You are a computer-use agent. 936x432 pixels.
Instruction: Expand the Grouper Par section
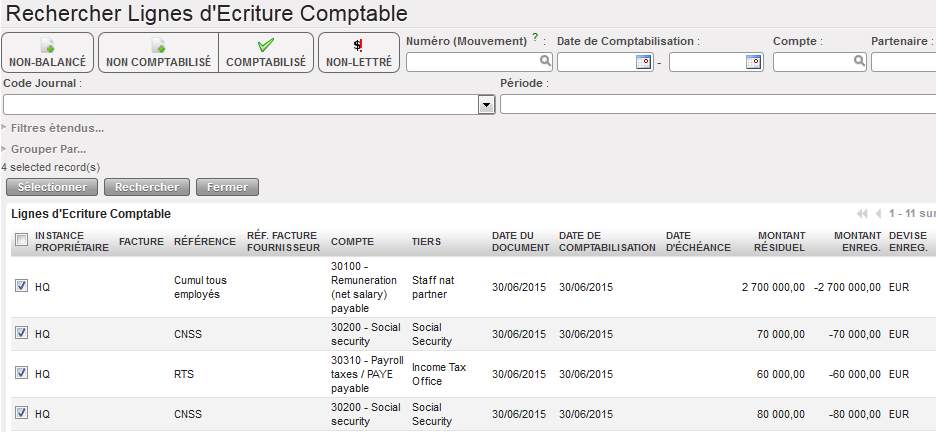[48, 149]
